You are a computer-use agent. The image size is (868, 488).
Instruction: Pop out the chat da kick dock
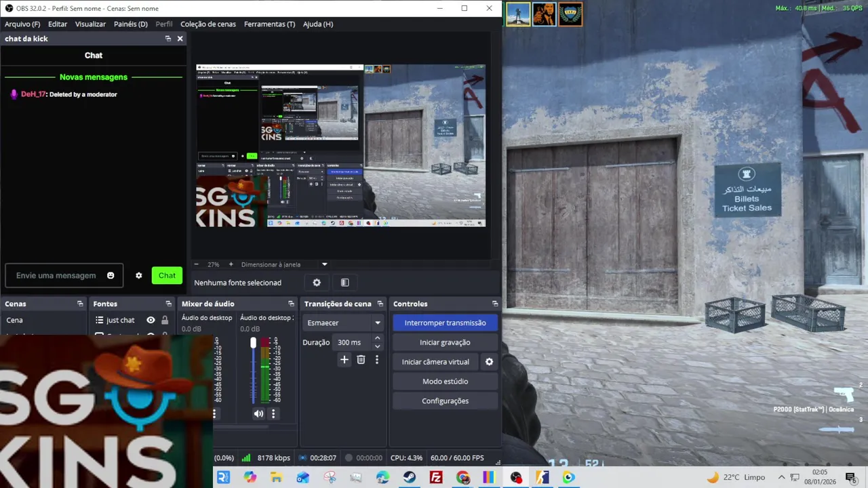click(x=168, y=39)
